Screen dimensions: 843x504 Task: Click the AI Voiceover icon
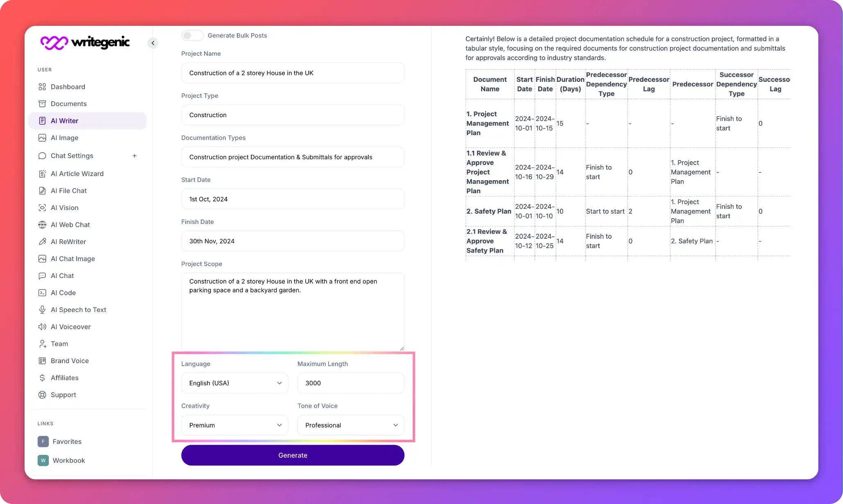point(42,326)
